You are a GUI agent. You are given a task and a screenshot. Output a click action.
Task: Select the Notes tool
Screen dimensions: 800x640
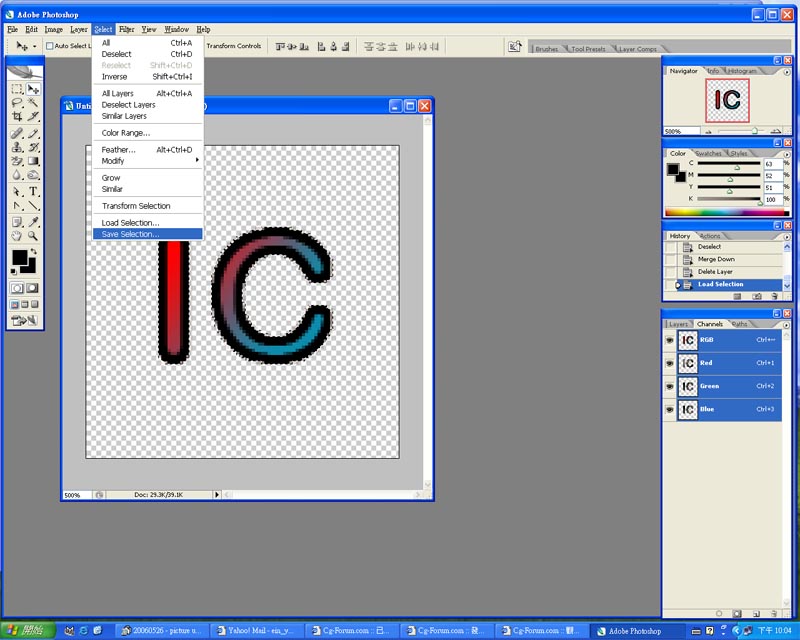click(x=17, y=222)
